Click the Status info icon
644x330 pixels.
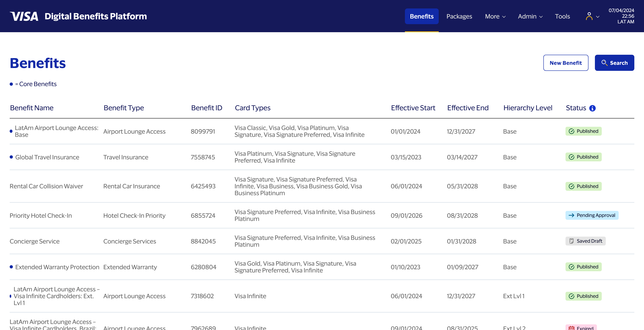[x=592, y=108]
